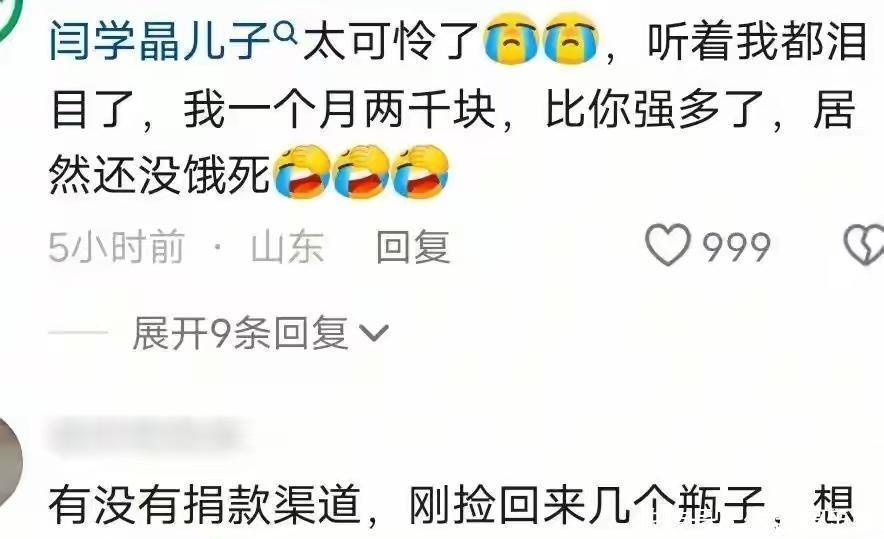Dislike the comment via broken-heart icon

[x=864, y=245]
